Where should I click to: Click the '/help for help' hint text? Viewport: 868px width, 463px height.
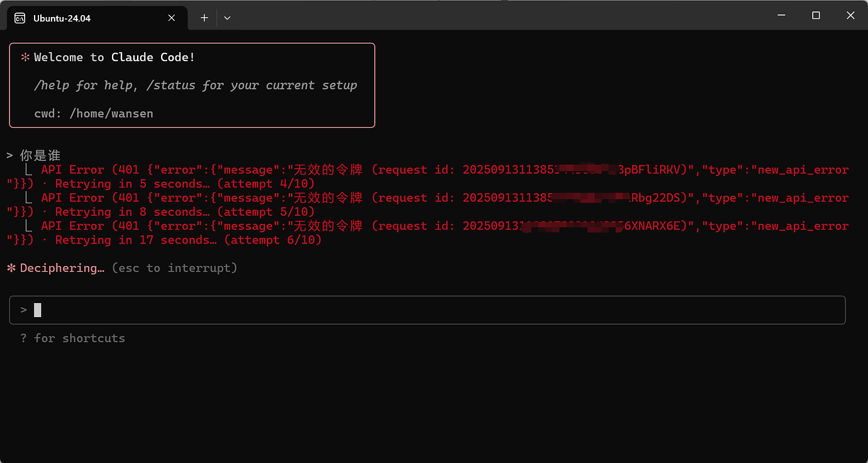click(86, 85)
